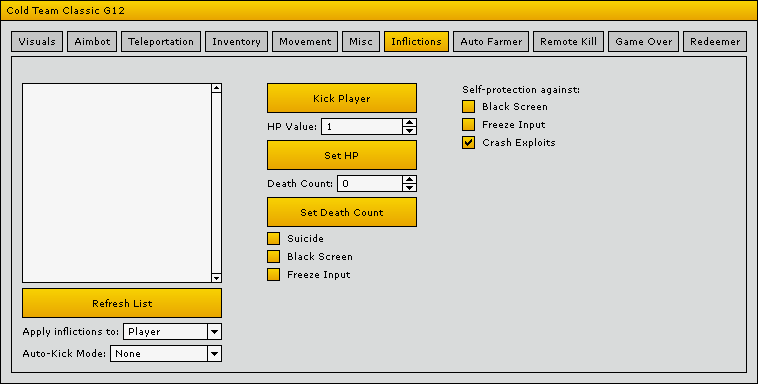
Task: Select the Inventory tab
Action: pos(236,42)
